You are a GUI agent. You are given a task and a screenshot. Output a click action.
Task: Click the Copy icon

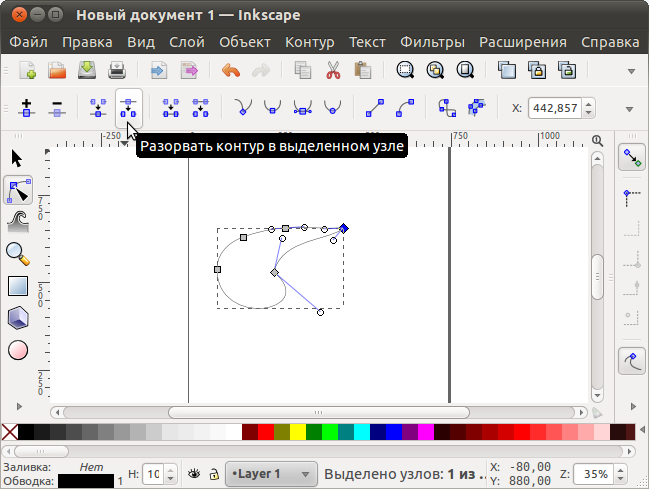tap(303, 70)
